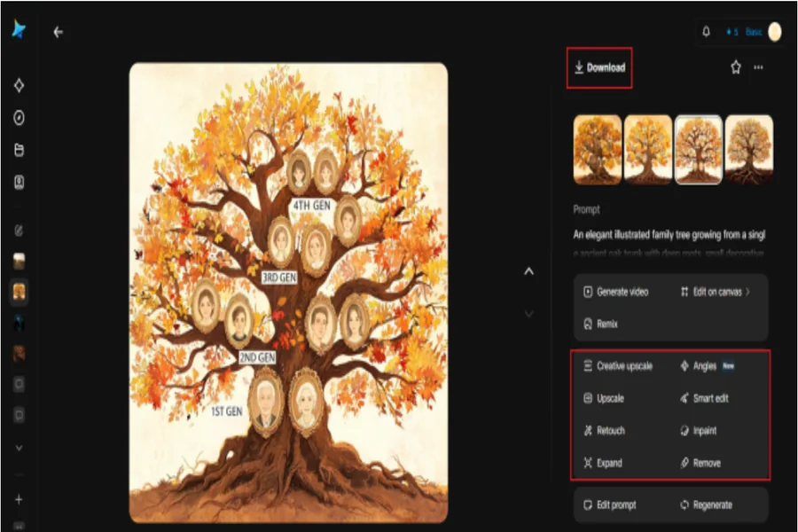Open the compass explore sidebar icon
Viewport: 798px width, 532px height.
[19, 118]
